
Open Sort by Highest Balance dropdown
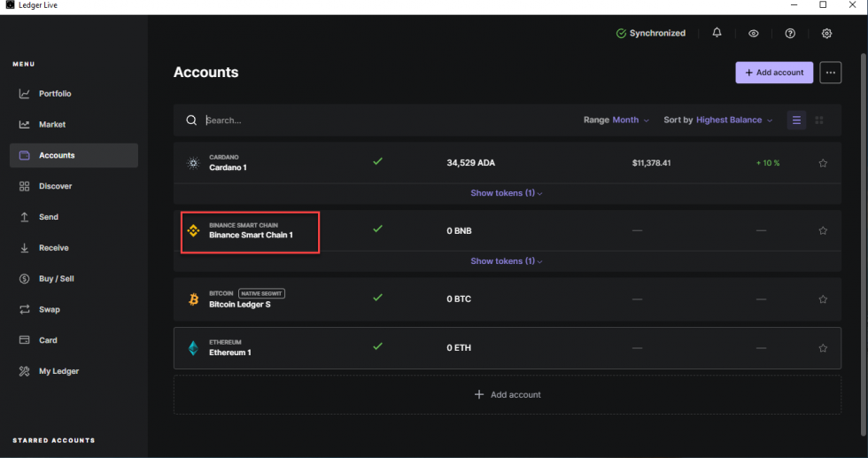click(x=733, y=120)
